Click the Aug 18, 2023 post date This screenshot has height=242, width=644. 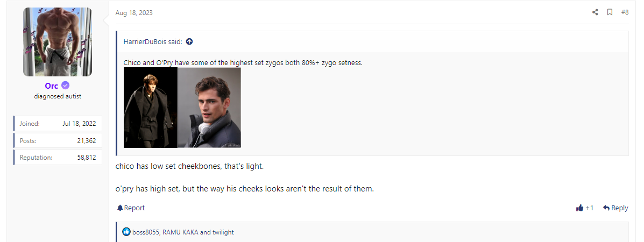tap(134, 13)
